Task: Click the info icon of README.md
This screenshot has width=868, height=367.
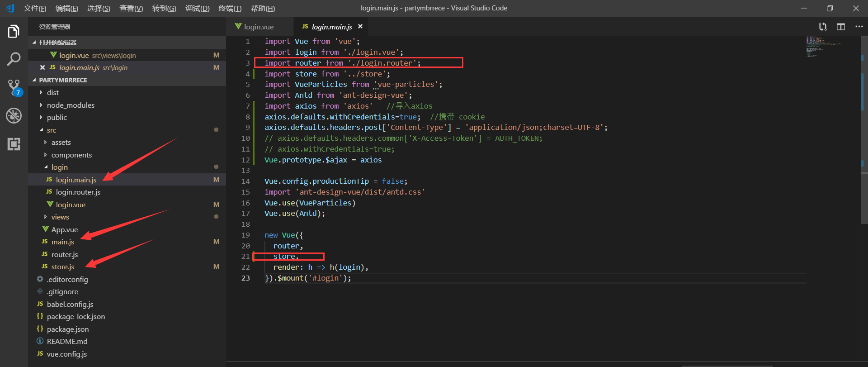Action: (40, 341)
